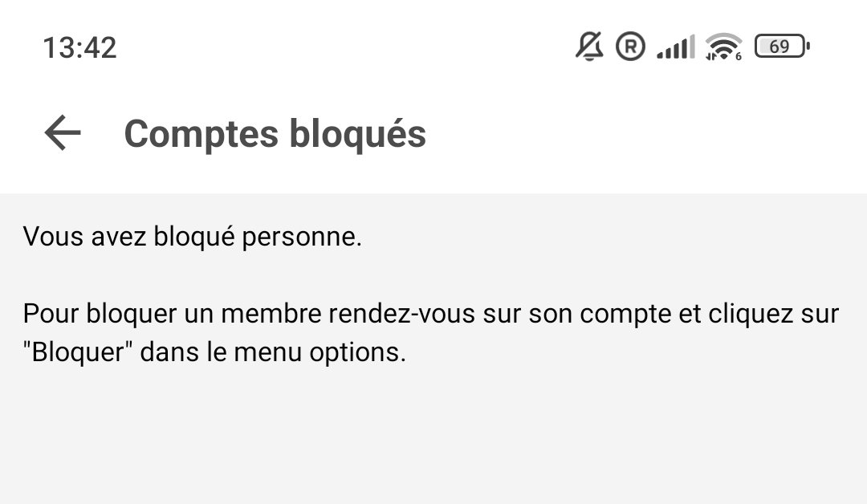This screenshot has height=504, width=867.
Task: Click the "Comptes bloqués" page title
Action: (275, 133)
